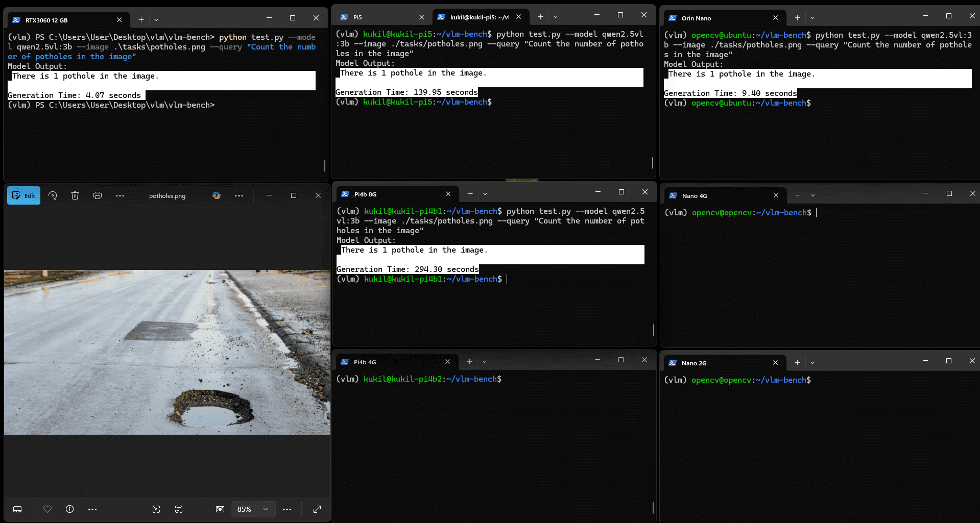
Task: Click the fit-to-window icon beside 85%
Action: pyautogui.click(x=220, y=509)
